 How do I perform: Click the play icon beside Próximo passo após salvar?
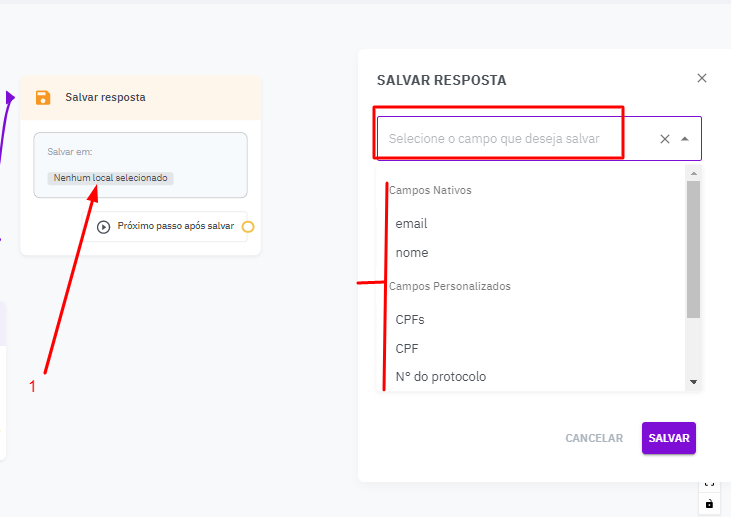pos(103,227)
